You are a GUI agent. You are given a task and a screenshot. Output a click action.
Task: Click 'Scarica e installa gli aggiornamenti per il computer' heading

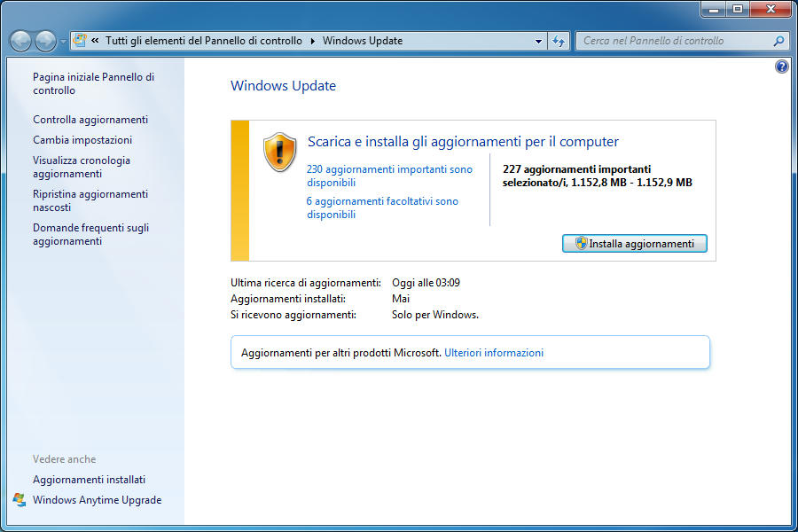point(463,142)
